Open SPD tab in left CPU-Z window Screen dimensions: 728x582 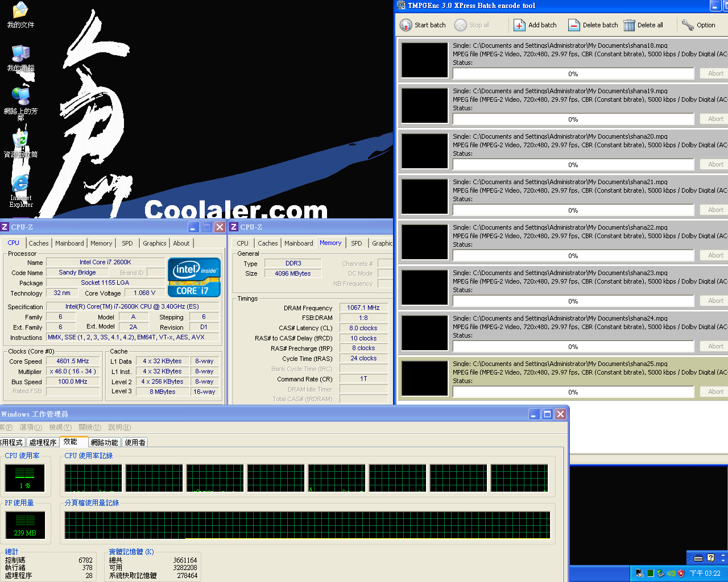point(127,243)
